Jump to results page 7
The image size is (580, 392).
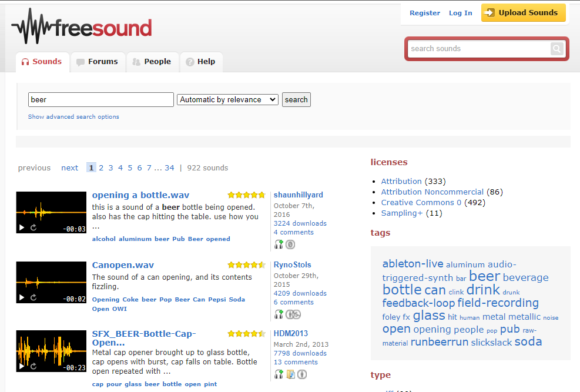point(149,168)
